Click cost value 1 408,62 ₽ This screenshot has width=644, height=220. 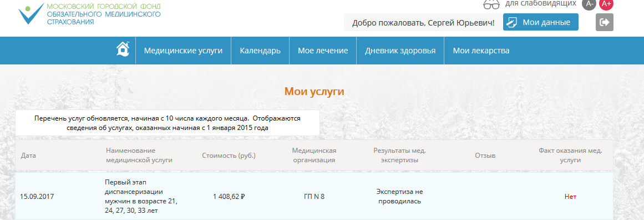point(229,197)
